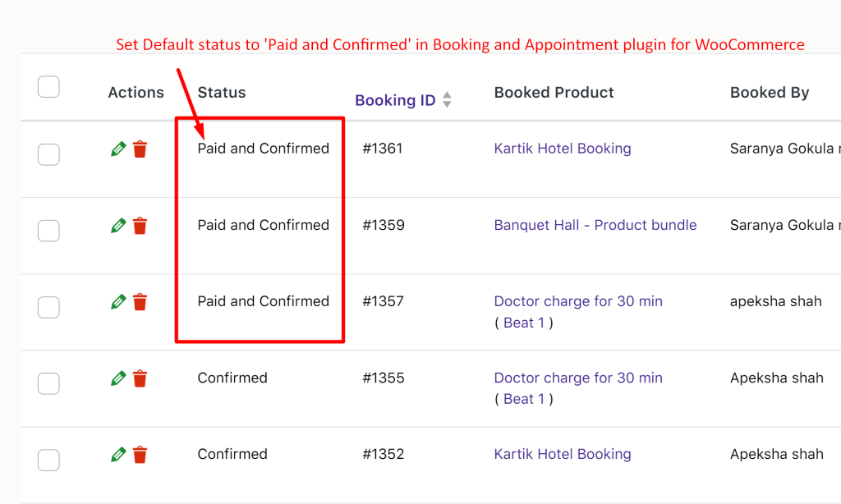This screenshot has height=504, width=841.
Task: Edit booking #1359 with the pencil icon
Action: pyautogui.click(x=118, y=225)
